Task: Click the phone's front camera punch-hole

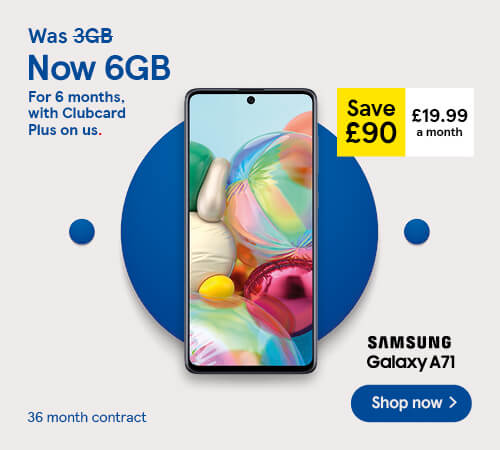Action: pos(251,100)
